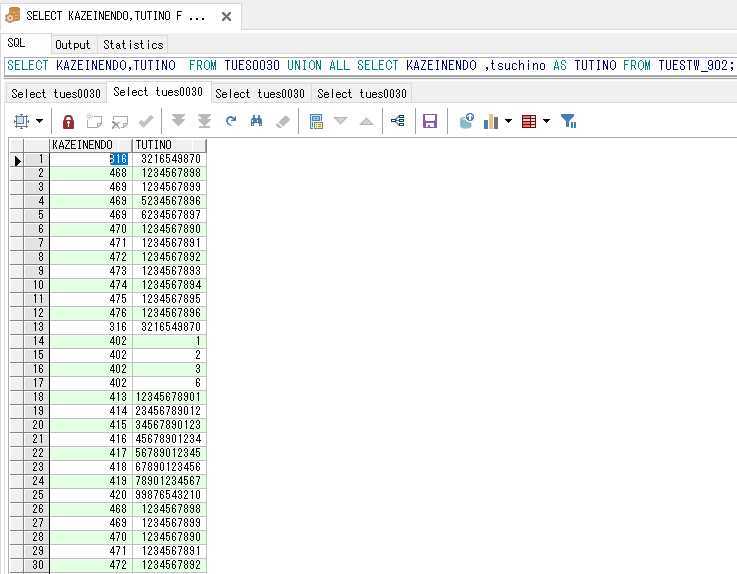The width and height of the screenshot is (737, 574).
Task: Click the fetch next page icon
Action: click(178, 121)
